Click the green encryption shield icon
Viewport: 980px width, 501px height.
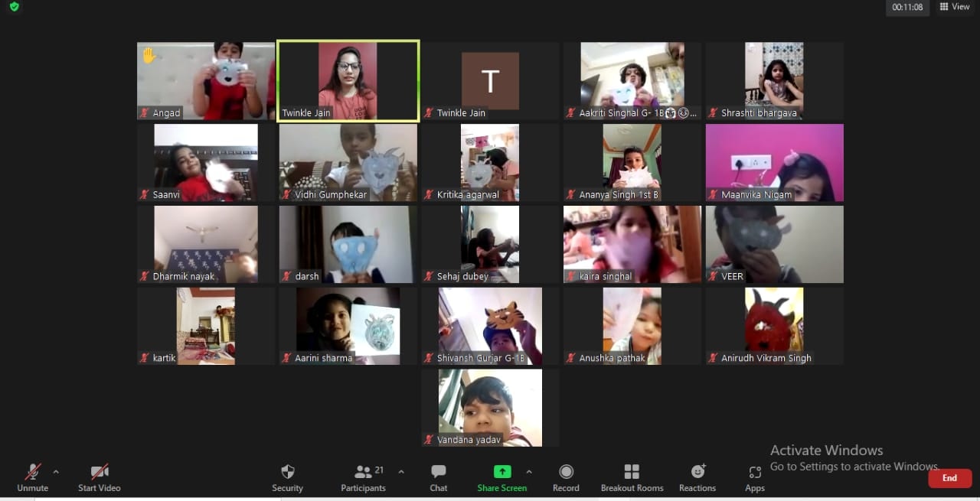15,7
